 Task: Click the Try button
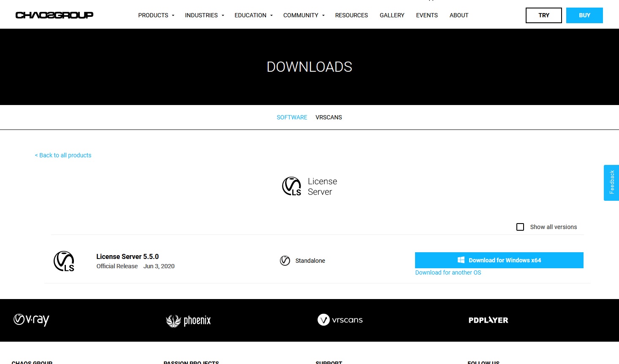[x=544, y=15]
